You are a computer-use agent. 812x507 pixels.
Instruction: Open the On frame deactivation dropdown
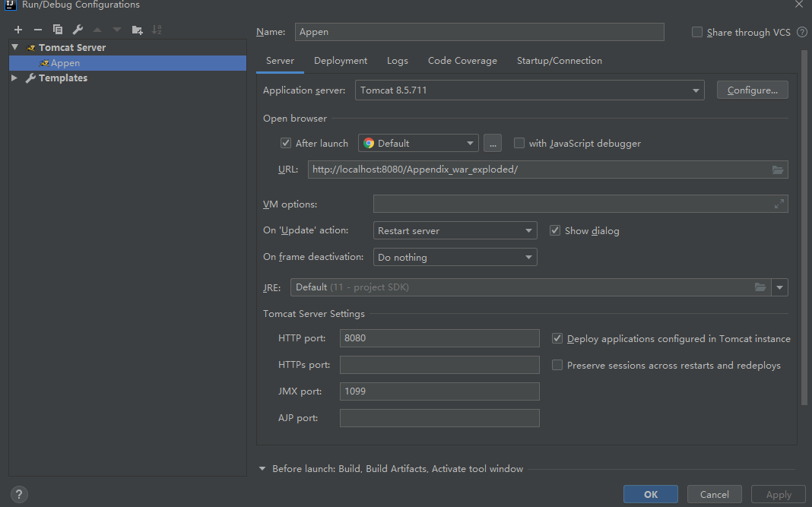pyautogui.click(x=455, y=257)
